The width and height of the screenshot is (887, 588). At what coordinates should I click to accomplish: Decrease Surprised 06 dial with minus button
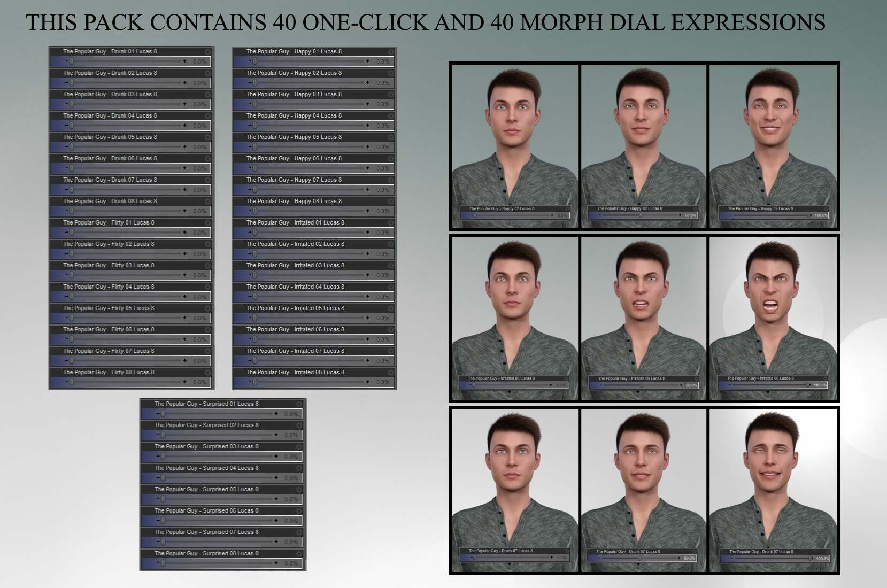coord(158,521)
